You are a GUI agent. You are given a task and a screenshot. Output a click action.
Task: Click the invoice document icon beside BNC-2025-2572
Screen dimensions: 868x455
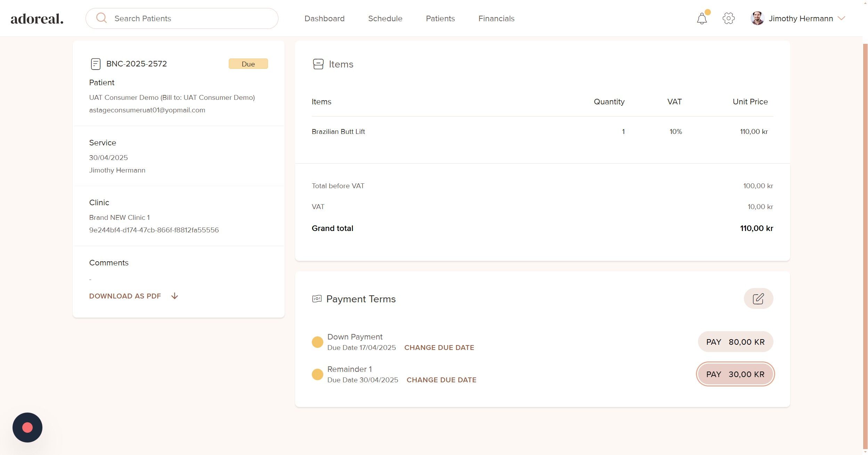click(x=96, y=64)
